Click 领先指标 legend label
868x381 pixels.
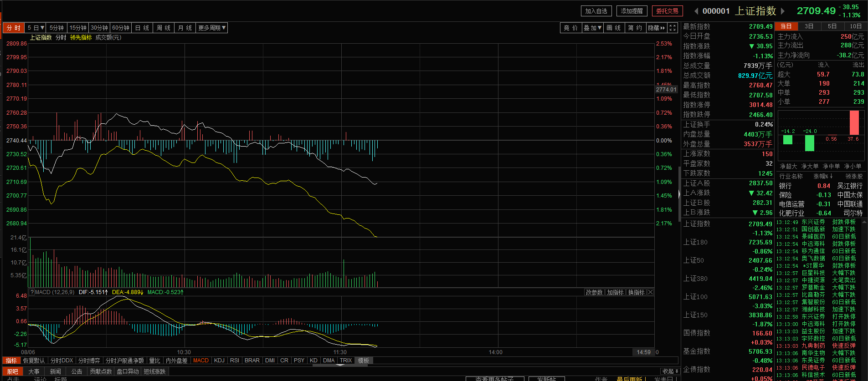[x=81, y=38]
